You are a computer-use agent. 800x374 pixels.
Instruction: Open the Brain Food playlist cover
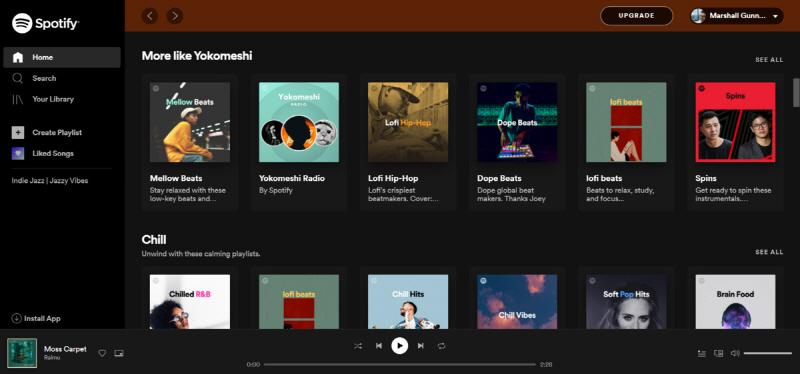coord(736,302)
